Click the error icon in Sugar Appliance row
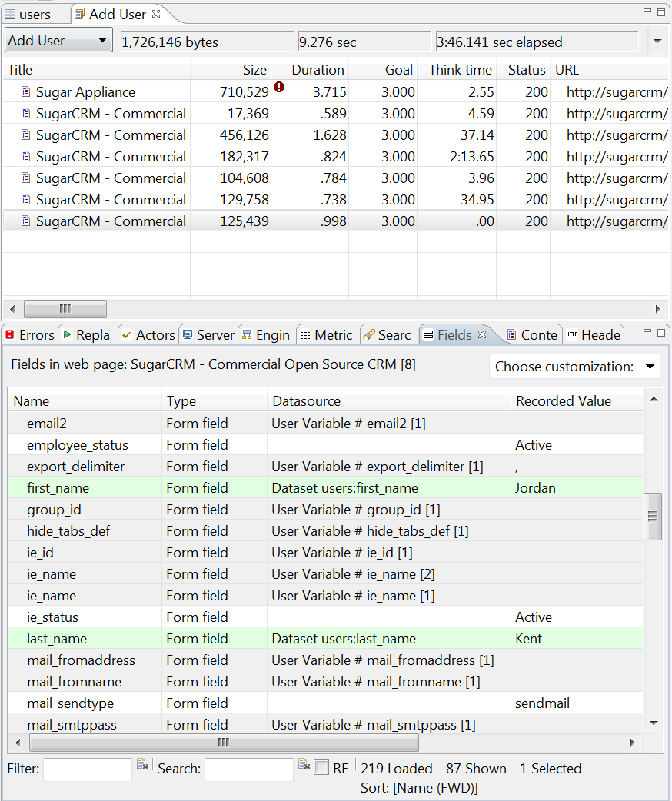 coord(279,87)
